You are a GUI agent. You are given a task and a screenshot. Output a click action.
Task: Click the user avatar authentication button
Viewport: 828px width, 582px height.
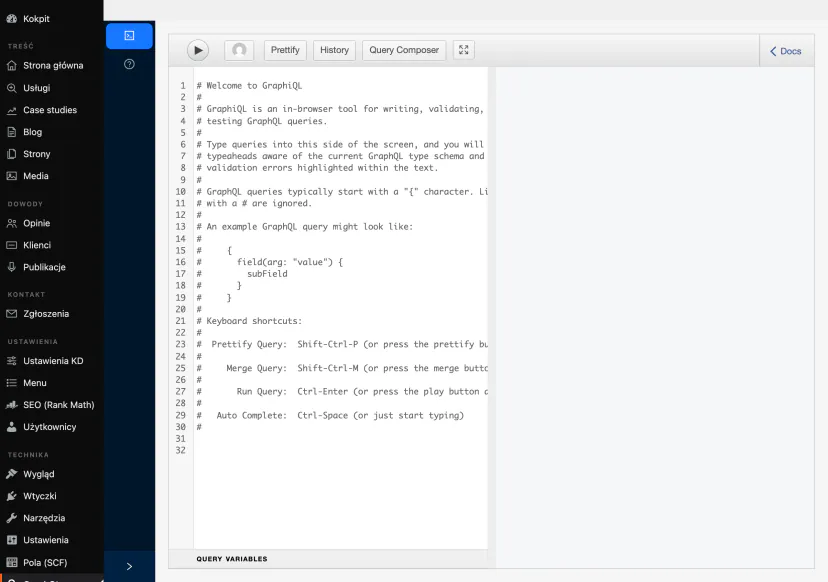pos(239,50)
